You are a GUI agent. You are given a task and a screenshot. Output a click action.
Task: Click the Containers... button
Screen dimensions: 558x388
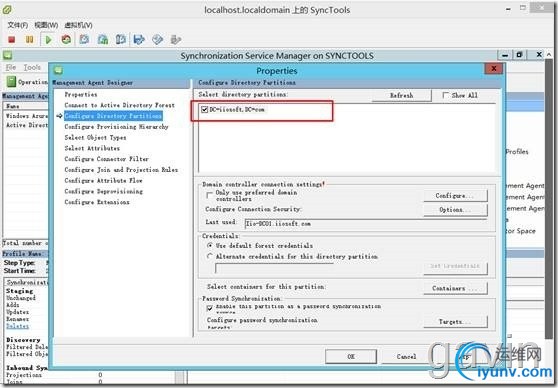pos(455,288)
